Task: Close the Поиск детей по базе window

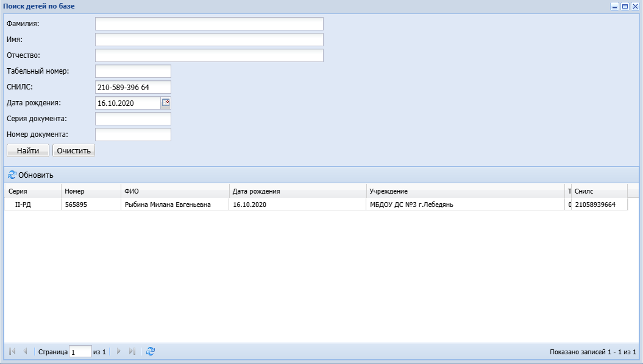Action: (635, 6)
